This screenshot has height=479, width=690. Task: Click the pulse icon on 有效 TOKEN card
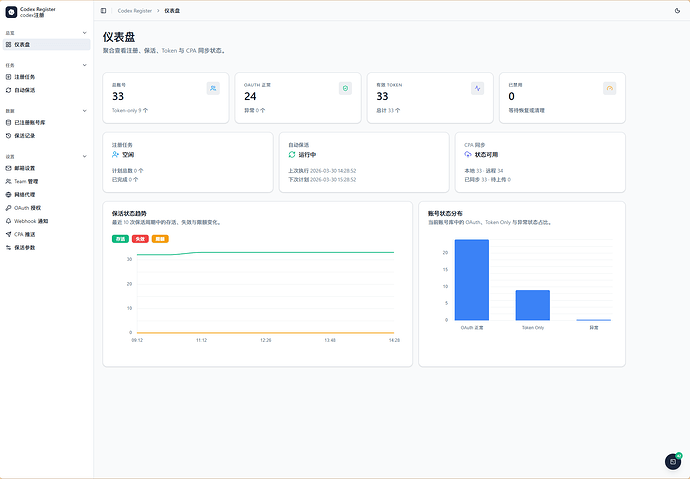pos(477,88)
